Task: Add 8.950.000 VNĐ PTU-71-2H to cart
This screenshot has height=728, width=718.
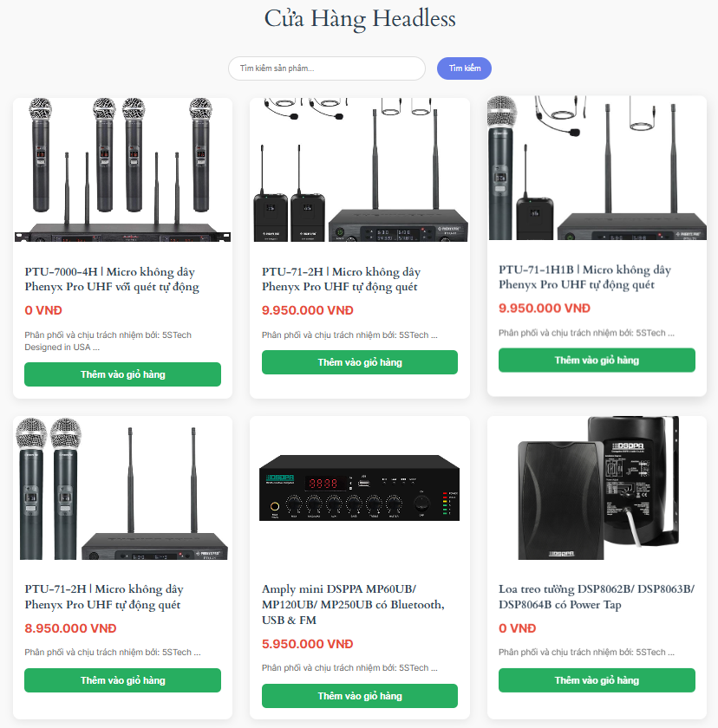Action: pos(122,680)
